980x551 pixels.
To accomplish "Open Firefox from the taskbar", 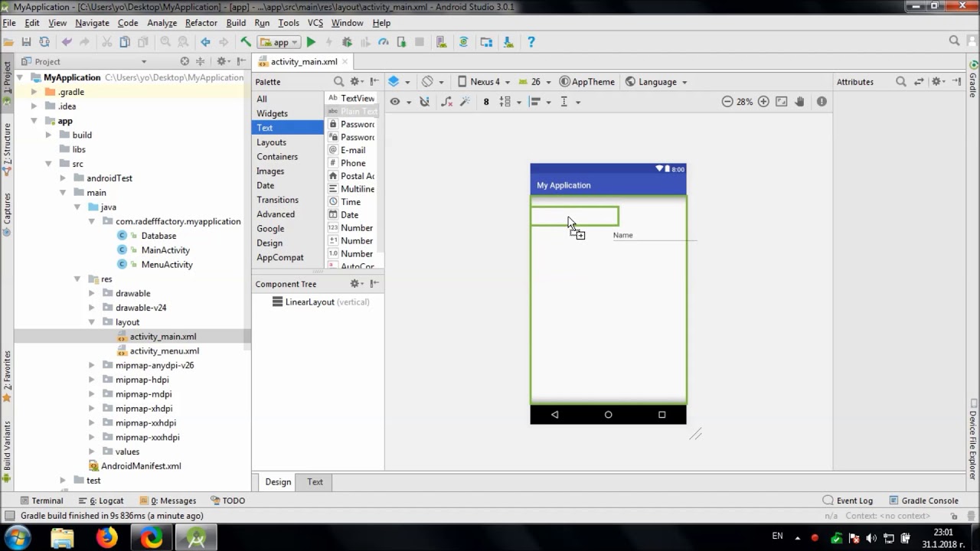I will pyautogui.click(x=106, y=537).
